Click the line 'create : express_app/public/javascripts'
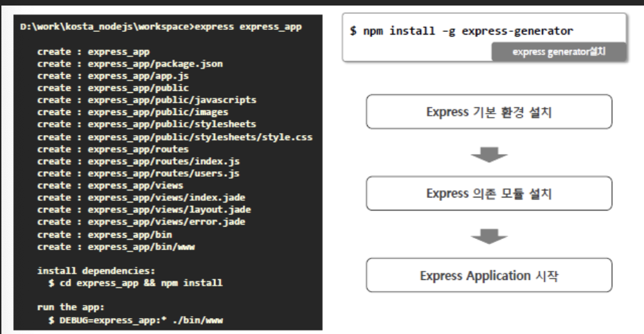The image size is (644, 334). coord(147,100)
